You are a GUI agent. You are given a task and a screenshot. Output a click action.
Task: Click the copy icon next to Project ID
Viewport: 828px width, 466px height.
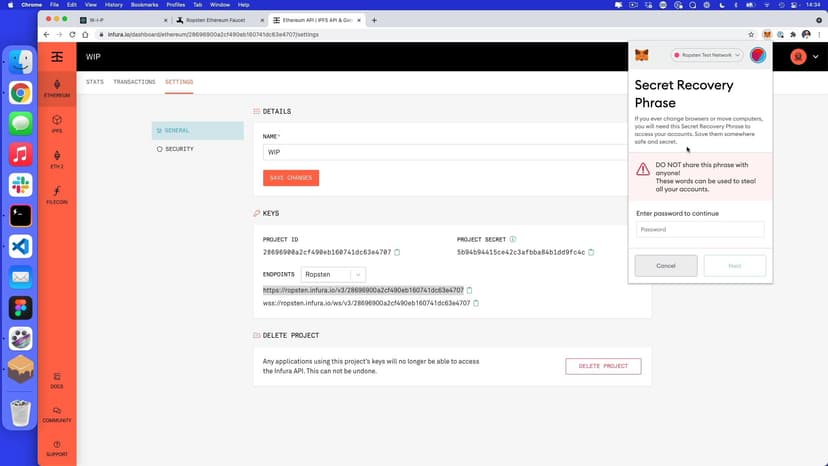(x=397, y=252)
